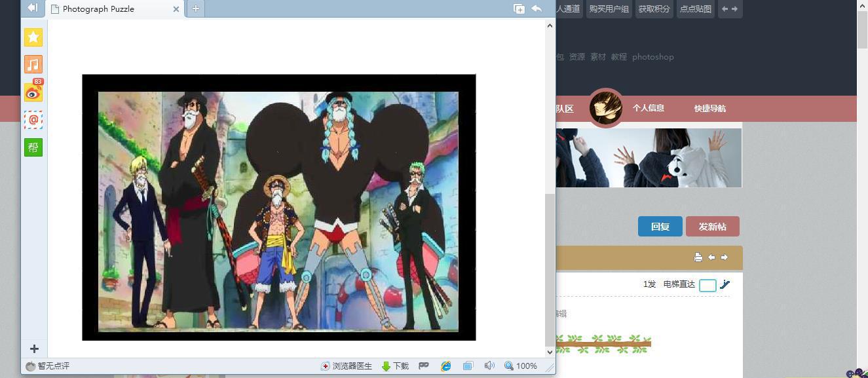Image resolution: width=868 pixels, height=378 pixels.
Task: Collapse the sidebar with top-left arrow icon
Action: point(32,8)
